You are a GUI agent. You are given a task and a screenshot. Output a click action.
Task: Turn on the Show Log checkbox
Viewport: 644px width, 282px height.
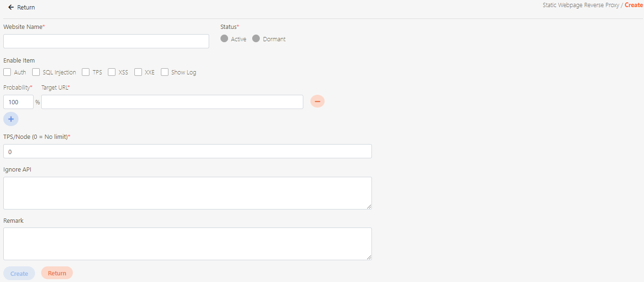165,72
